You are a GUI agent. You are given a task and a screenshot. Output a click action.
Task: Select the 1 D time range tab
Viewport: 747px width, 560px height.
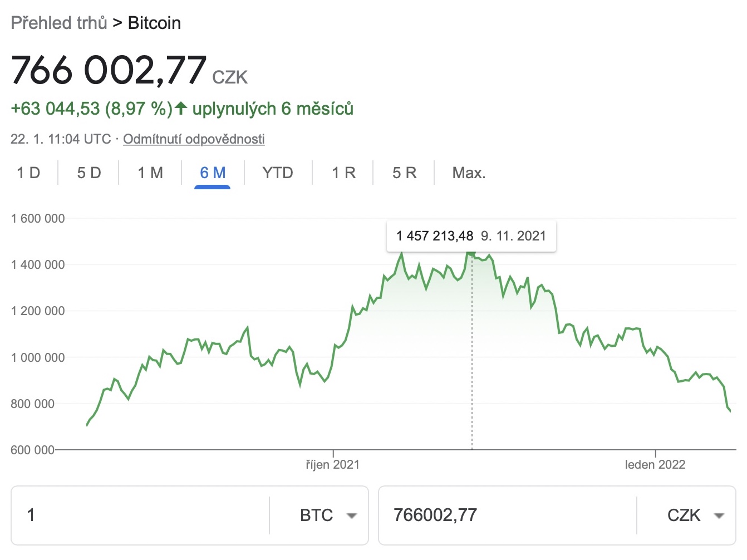28,173
